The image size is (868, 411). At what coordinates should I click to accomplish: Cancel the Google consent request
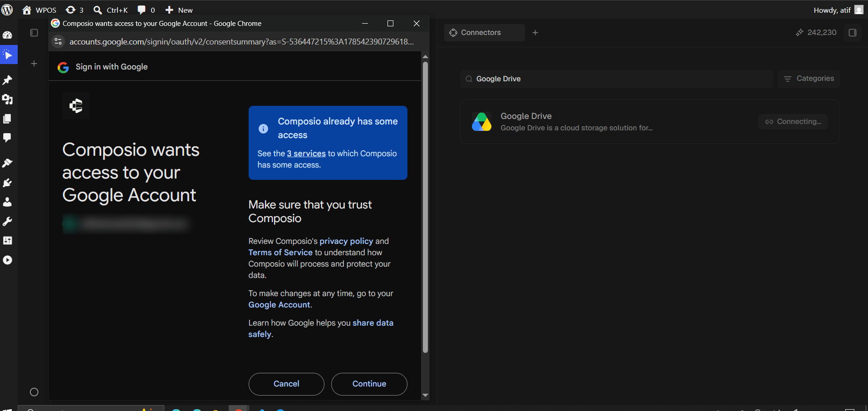point(286,384)
